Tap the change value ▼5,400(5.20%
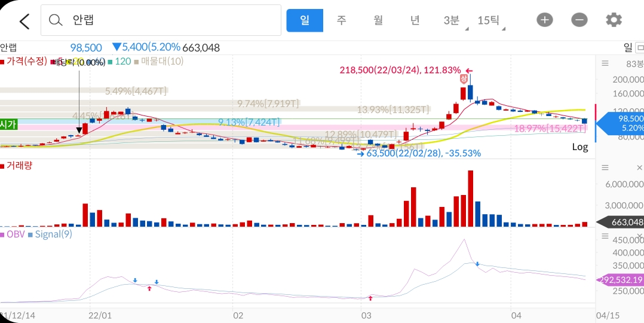 [146, 47]
